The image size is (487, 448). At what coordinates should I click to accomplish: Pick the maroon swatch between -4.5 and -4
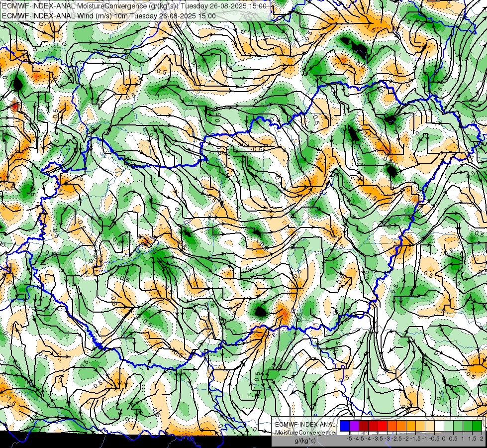tap(364, 426)
